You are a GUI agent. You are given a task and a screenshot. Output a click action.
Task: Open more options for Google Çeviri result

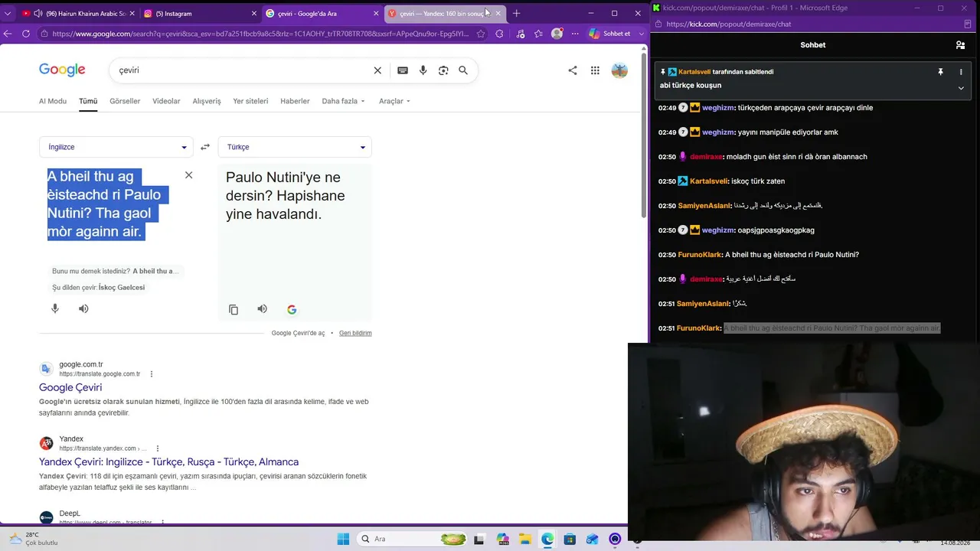tap(152, 374)
